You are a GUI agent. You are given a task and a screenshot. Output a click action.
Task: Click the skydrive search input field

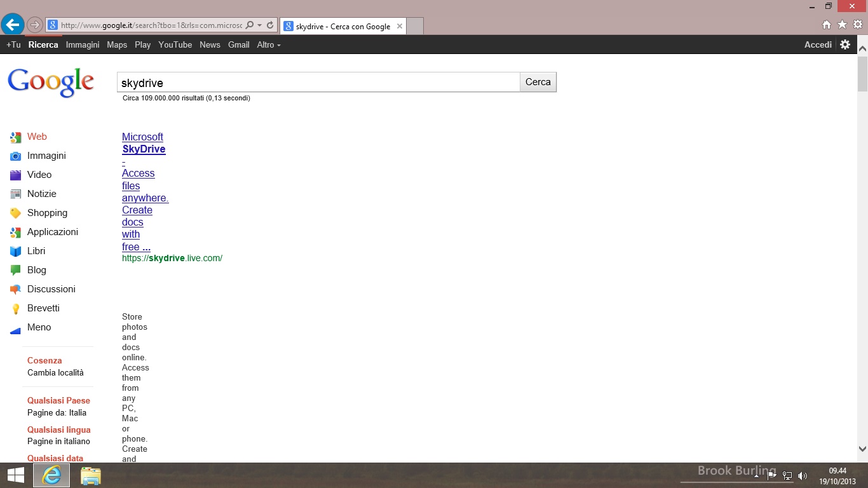318,83
